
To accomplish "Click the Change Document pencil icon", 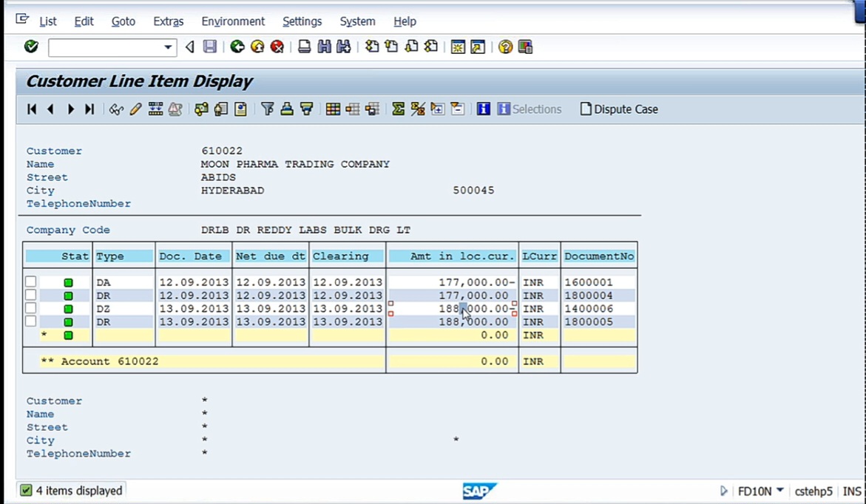I will tap(136, 109).
